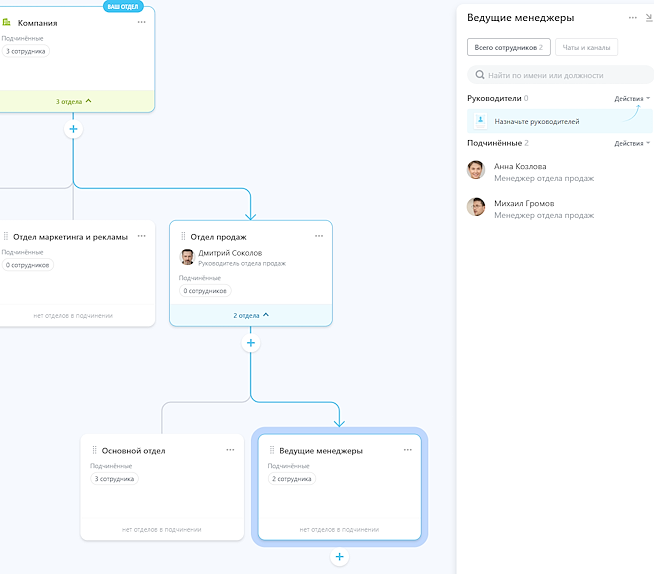Click Михаил Громов's Менеджер отдела продаж position

(x=544, y=216)
